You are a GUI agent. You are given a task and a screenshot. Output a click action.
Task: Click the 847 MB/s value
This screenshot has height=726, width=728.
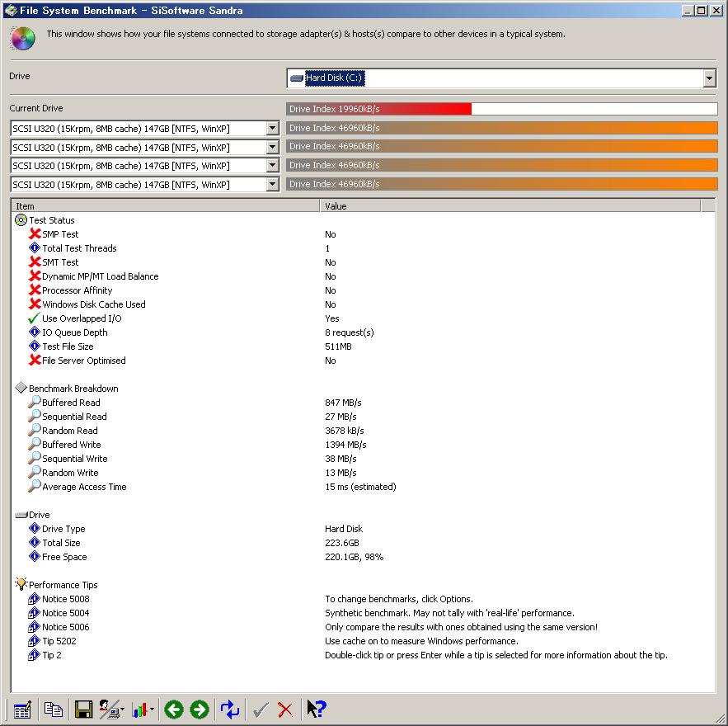(x=343, y=403)
